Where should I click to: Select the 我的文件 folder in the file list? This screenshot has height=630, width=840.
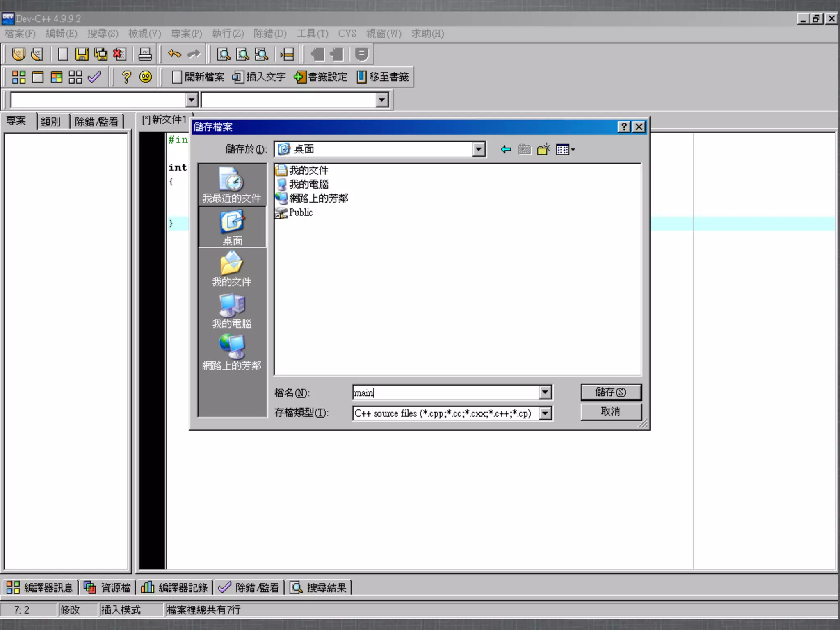[308, 170]
